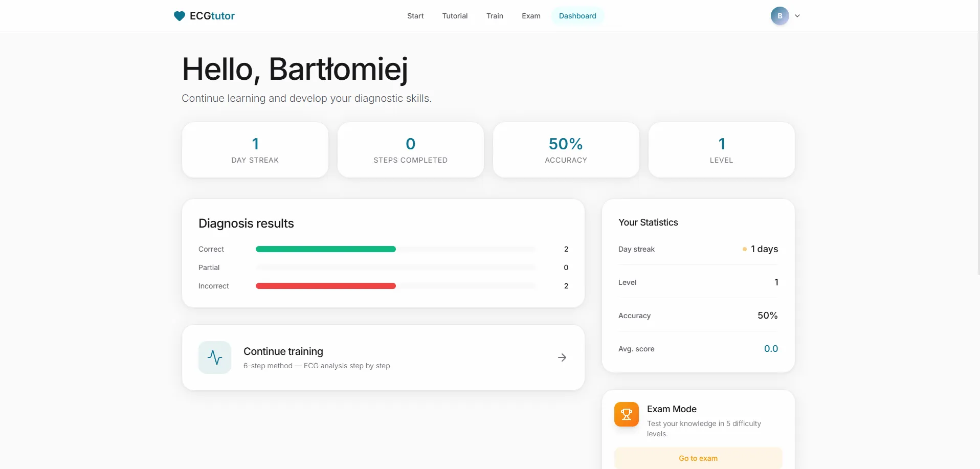Viewport: 980px width, 469px height.
Task: Click the active Dashboard nav item
Action: pyautogui.click(x=577, y=16)
